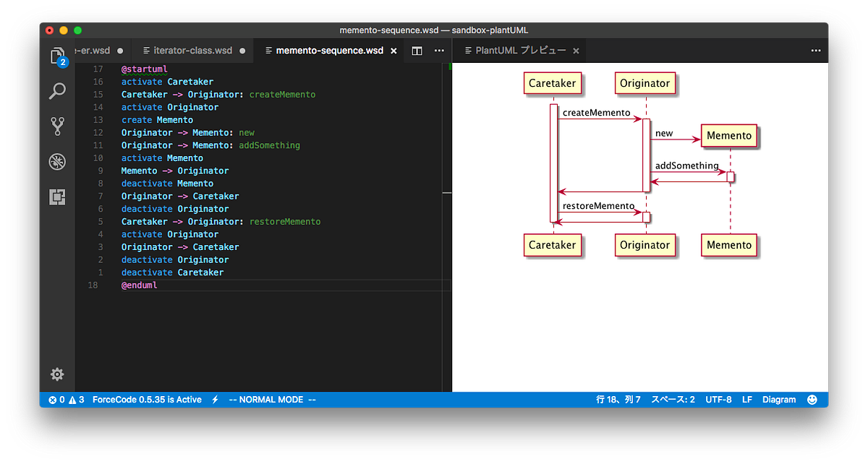Open the feedback smiley icon
Image resolution: width=868 pixels, height=464 pixels.
coord(812,399)
